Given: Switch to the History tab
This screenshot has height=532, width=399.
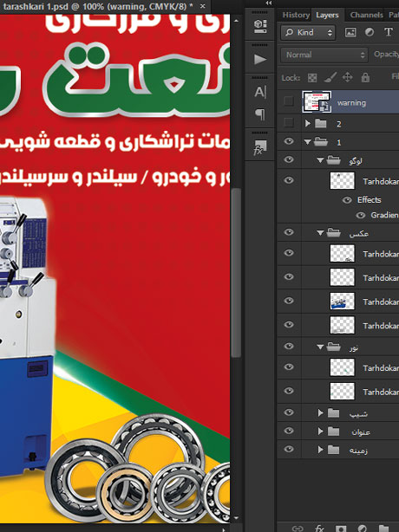Looking at the screenshot, I should coord(296,15).
